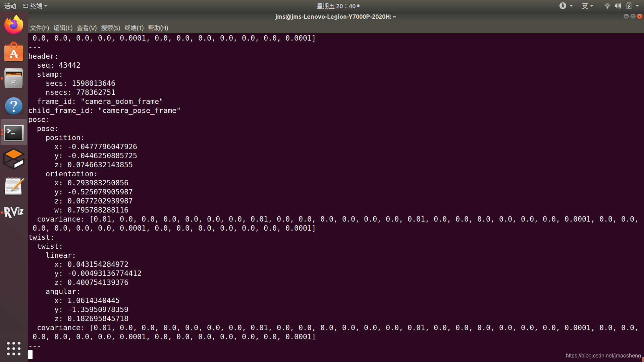Launch Ubuntu Software from the dock

point(14,52)
